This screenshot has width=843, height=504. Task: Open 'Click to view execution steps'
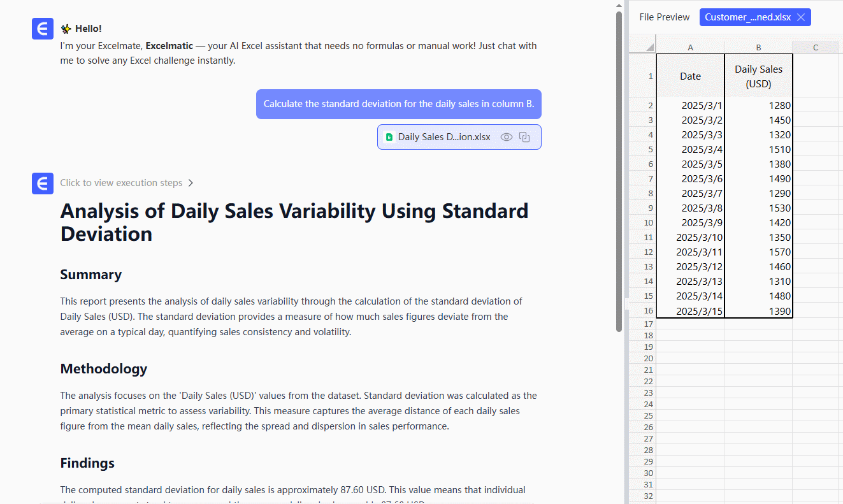tap(121, 184)
